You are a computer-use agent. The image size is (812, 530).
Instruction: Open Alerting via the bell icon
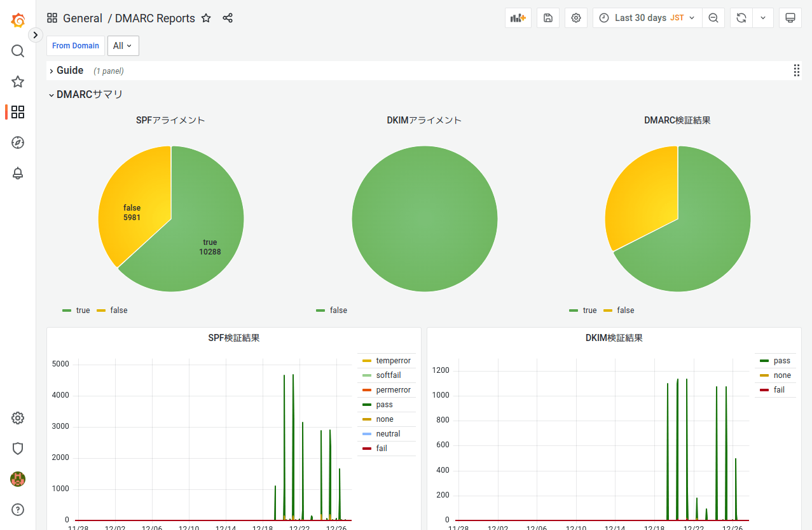[17, 173]
